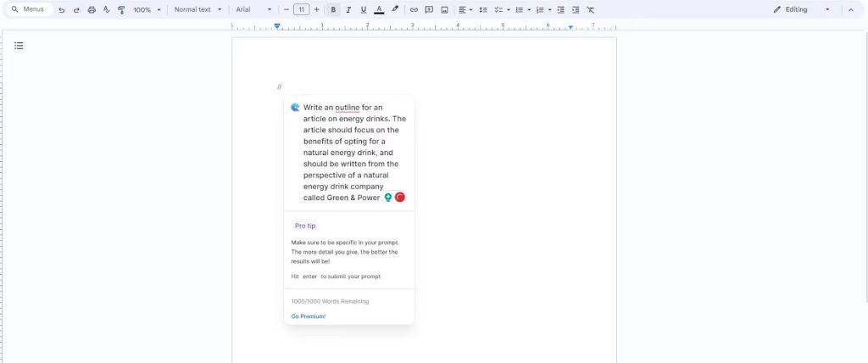This screenshot has width=868, height=363.
Task: Open the text color picker
Action: [379, 10]
